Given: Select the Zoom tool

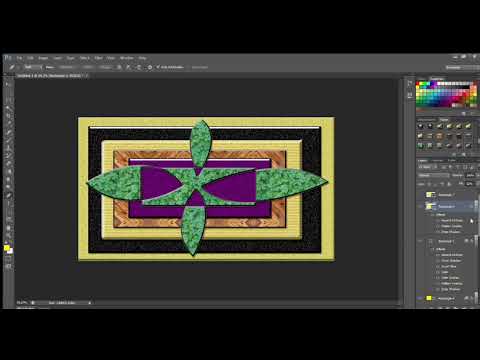Looking at the screenshot, I should (x=8, y=236).
